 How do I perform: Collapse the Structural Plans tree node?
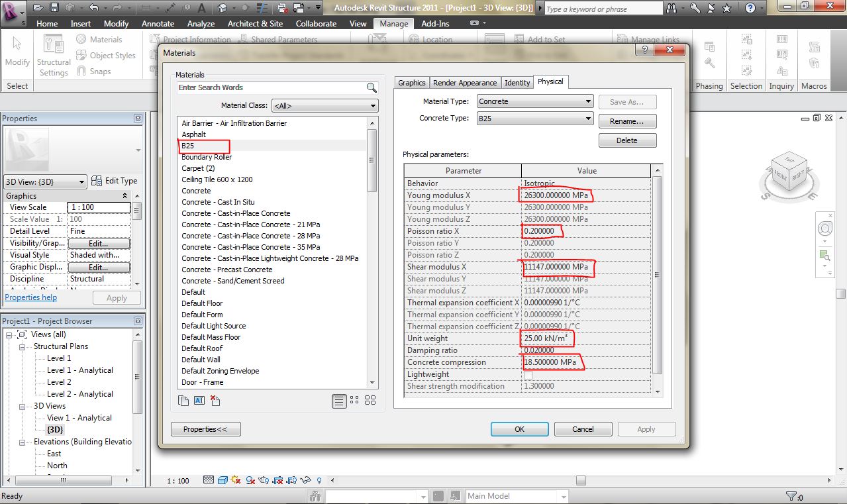click(22, 346)
